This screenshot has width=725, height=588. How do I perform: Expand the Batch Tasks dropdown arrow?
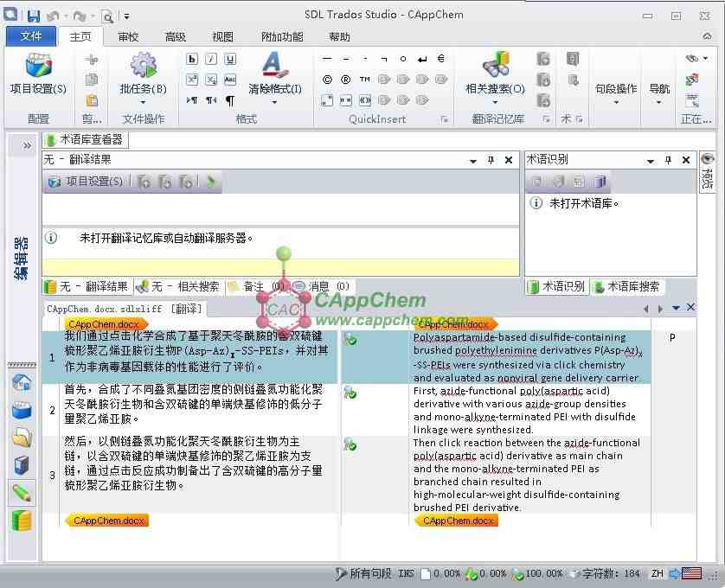click(143, 102)
